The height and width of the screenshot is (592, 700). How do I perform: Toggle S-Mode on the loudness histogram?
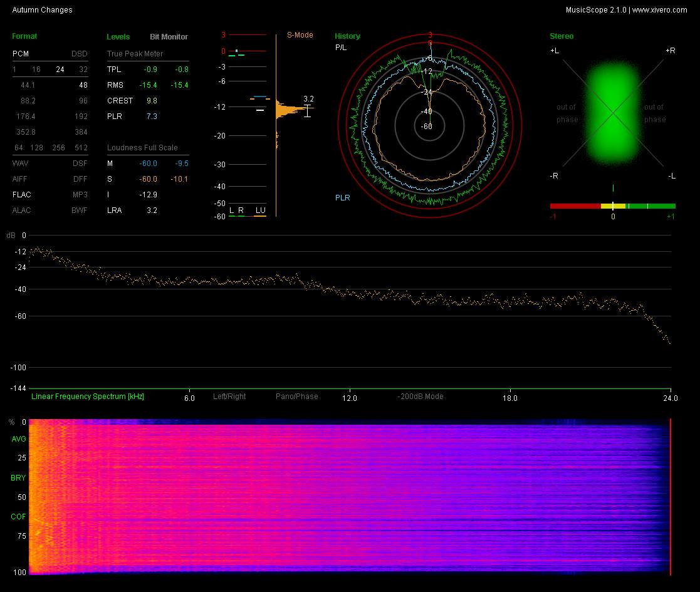(x=300, y=35)
